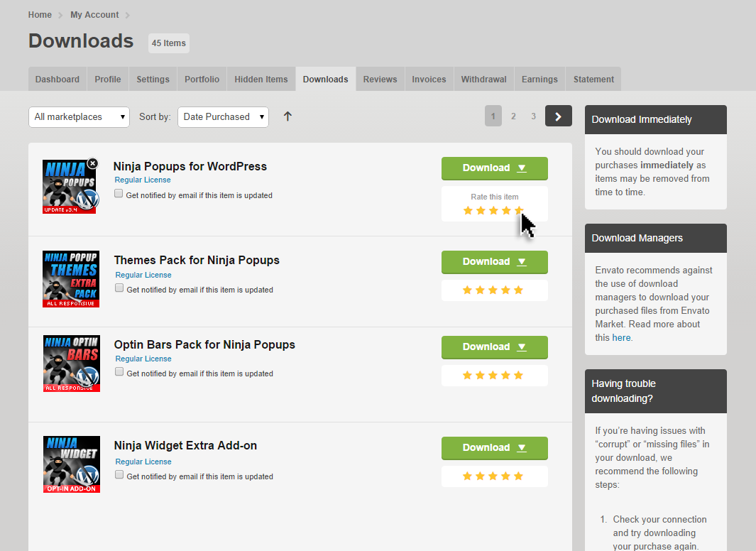The height and width of the screenshot is (551, 756).
Task: Click the Ninja Popup Themes Pack thumbnail
Action: tap(71, 279)
